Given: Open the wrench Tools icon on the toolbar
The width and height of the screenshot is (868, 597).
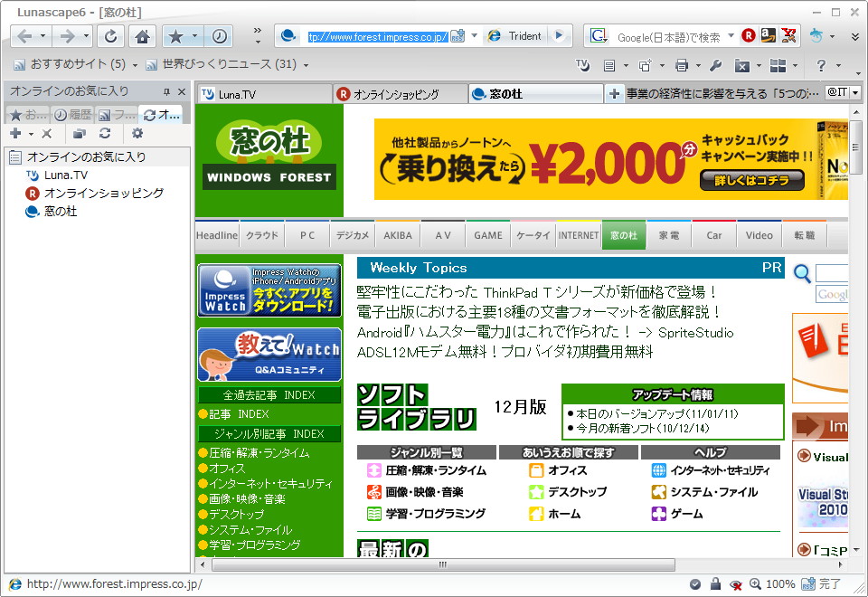Looking at the screenshot, I should [x=716, y=65].
